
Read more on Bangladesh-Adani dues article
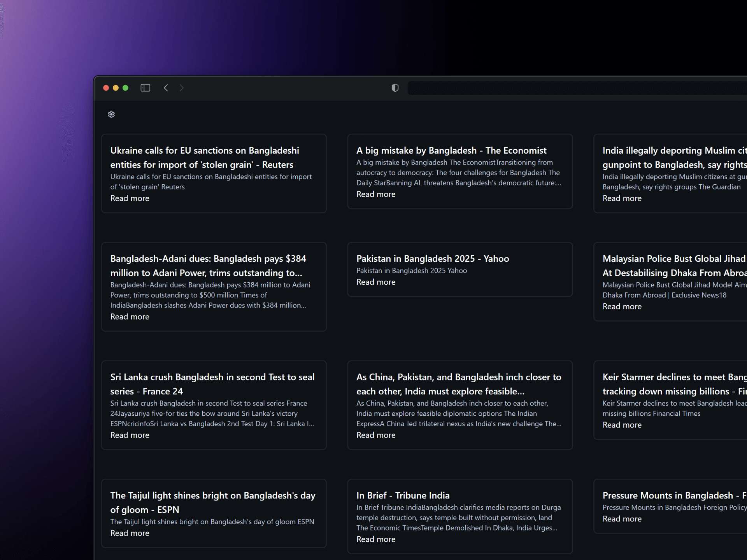pyautogui.click(x=130, y=317)
